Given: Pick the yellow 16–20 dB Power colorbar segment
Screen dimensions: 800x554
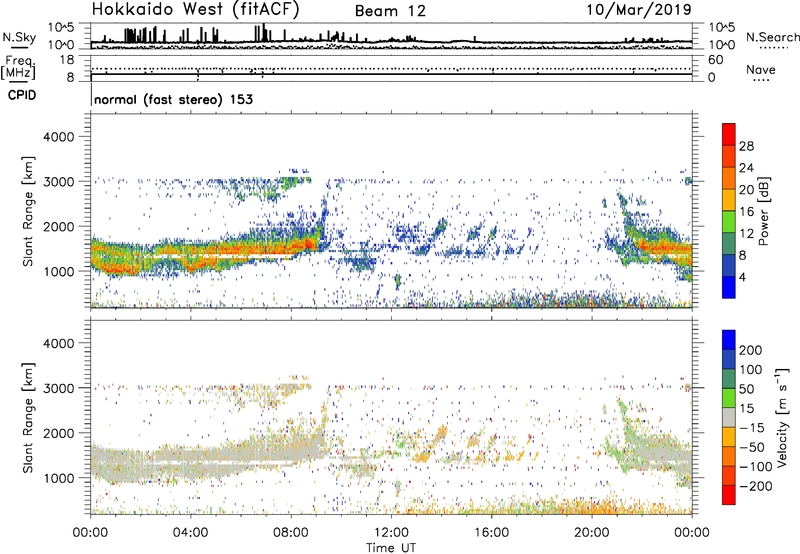Looking at the screenshot, I should click(x=729, y=200).
